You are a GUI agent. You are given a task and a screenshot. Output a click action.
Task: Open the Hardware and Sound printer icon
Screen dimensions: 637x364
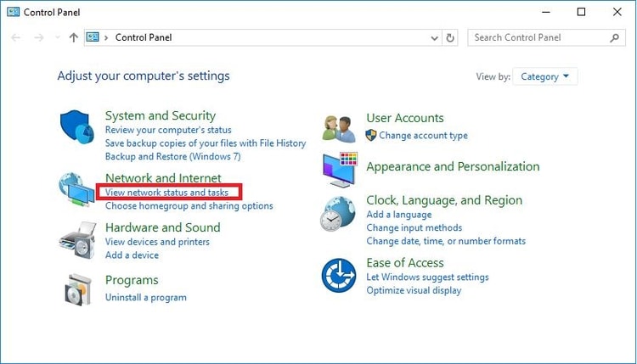pos(77,240)
